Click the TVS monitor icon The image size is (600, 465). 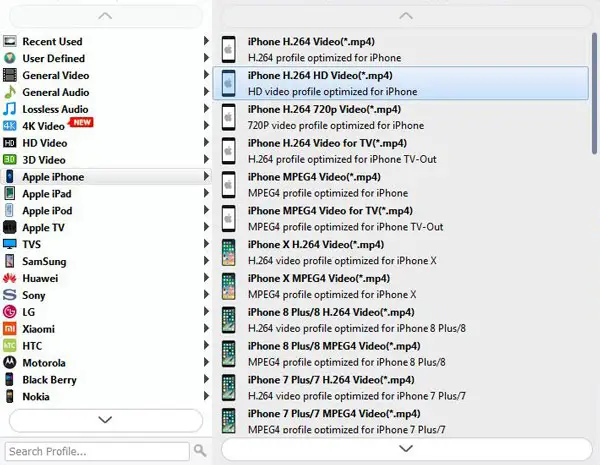click(x=10, y=244)
